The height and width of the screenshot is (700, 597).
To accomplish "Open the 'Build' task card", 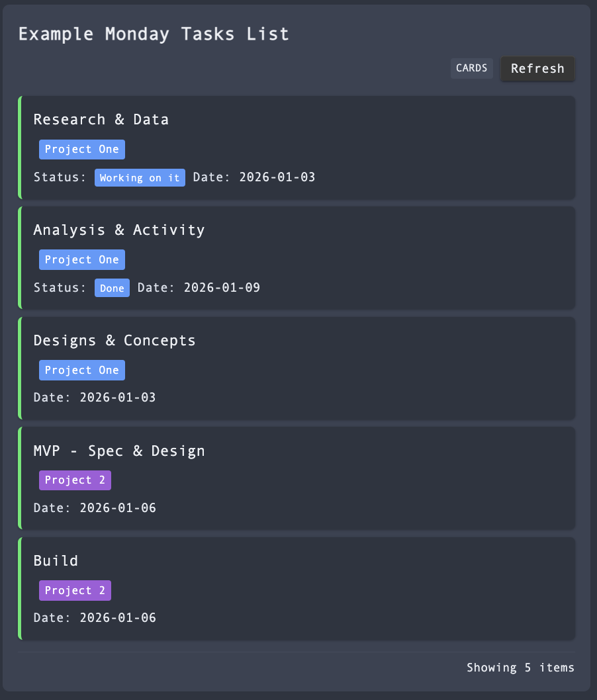I will [298, 560].
